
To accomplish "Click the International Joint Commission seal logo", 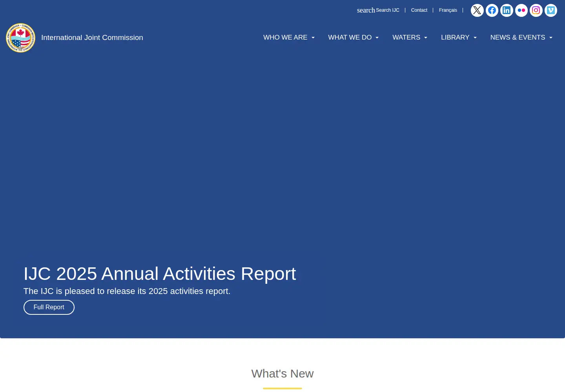I will click(20, 38).
